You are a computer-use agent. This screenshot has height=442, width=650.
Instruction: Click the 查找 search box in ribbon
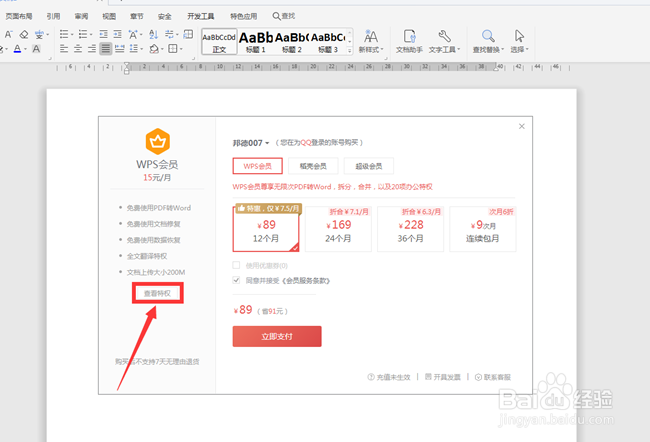coord(284,16)
